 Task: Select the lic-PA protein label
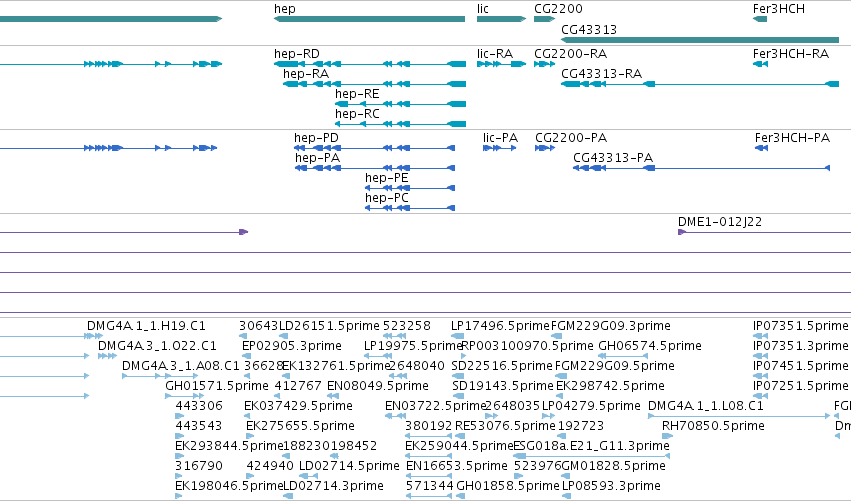(x=500, y=138)
